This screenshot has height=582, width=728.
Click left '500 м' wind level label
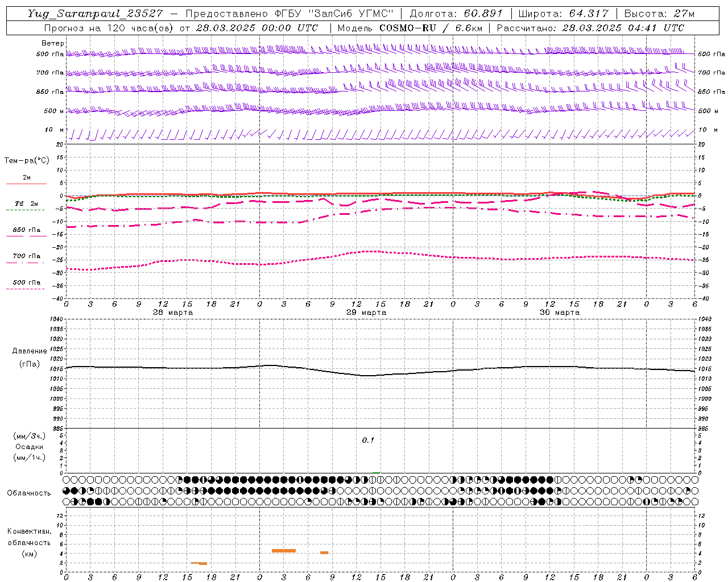pyautogui.click(x=54, y=111)
